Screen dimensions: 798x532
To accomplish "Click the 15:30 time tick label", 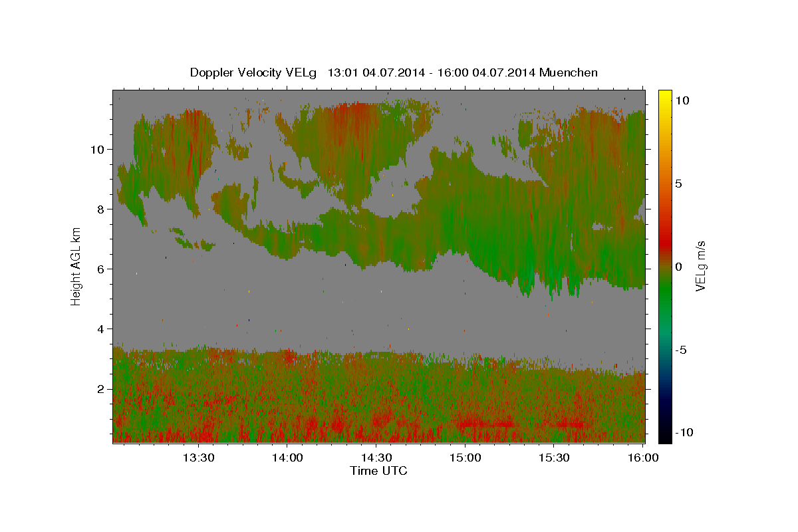I will [554, 458].
